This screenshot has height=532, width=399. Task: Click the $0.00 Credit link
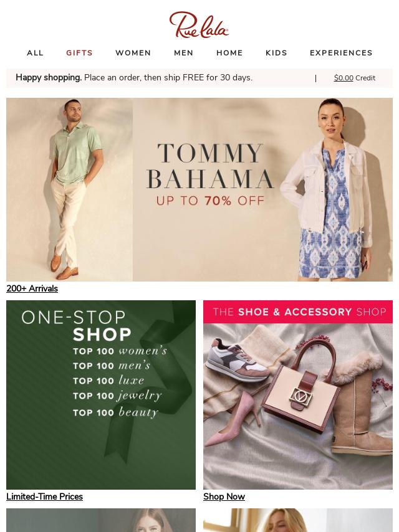coord(355,78)
